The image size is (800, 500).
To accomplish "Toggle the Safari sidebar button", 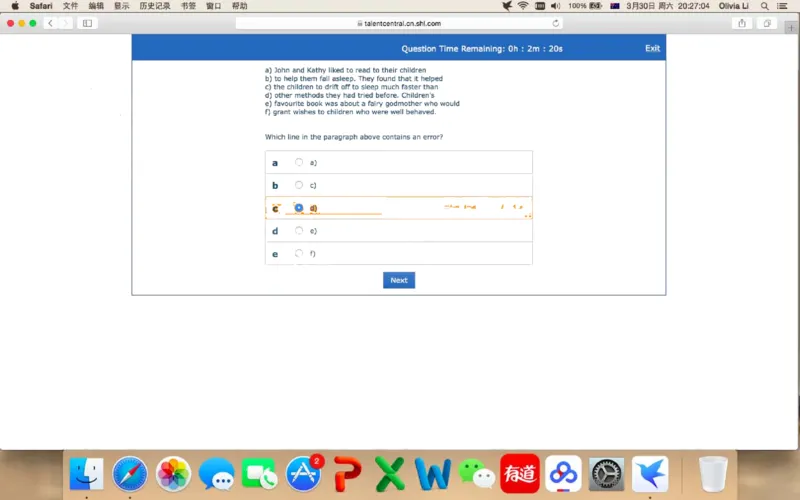I will [87, 23].
